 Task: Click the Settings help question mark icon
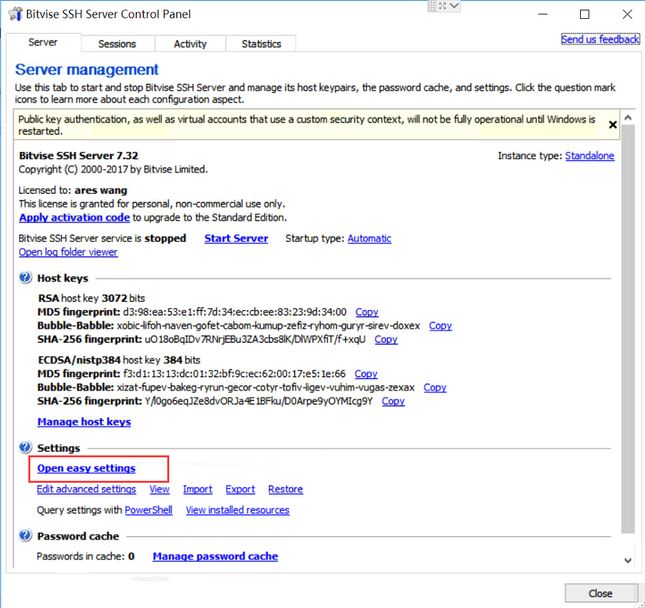(25, 448)
